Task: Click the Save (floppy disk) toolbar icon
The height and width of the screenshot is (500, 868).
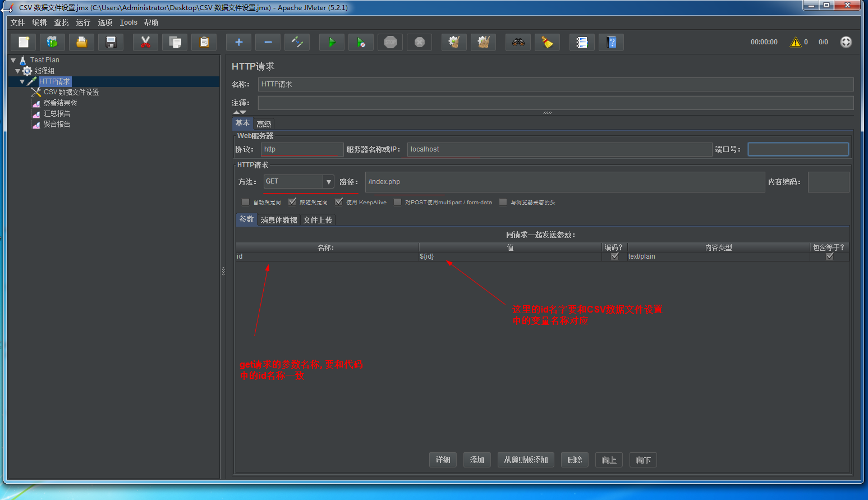Action: point(111,42)
